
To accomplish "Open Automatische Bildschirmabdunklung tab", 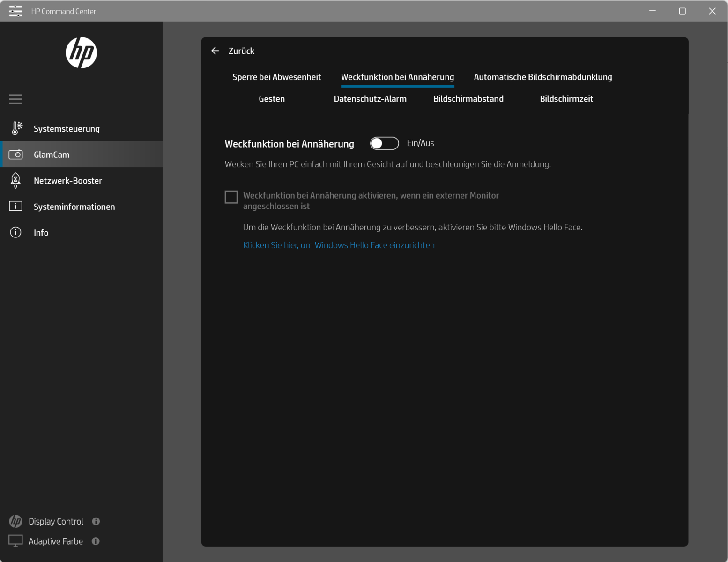I will (x=542, y=77).
